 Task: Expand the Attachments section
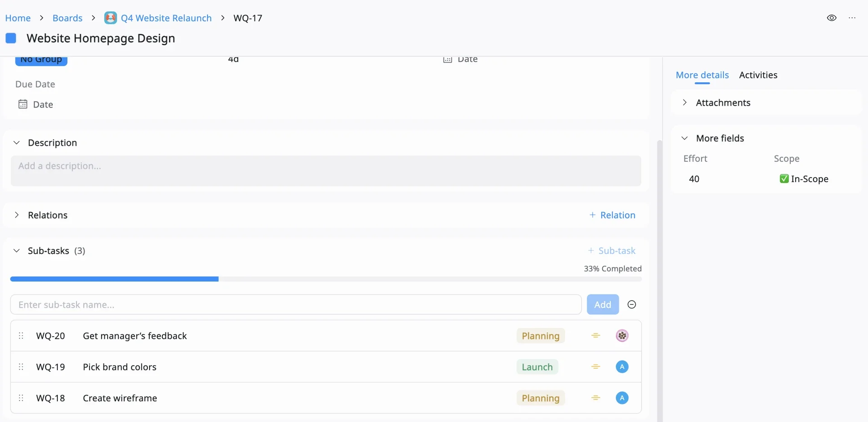pos(684,103)
